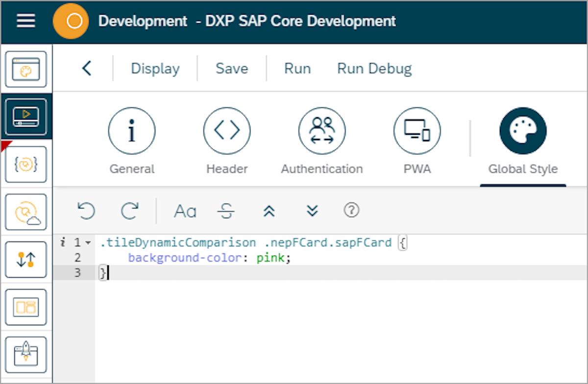The image size is (588, 384).
Task: Switch to the General tab label
Action: 132,169
